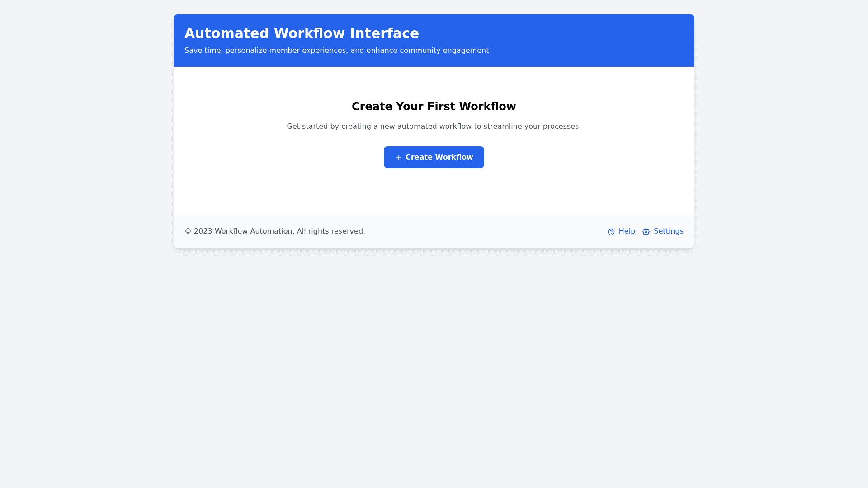
Task: Click the word Interface in header title
Action: [x=384, y=33]
